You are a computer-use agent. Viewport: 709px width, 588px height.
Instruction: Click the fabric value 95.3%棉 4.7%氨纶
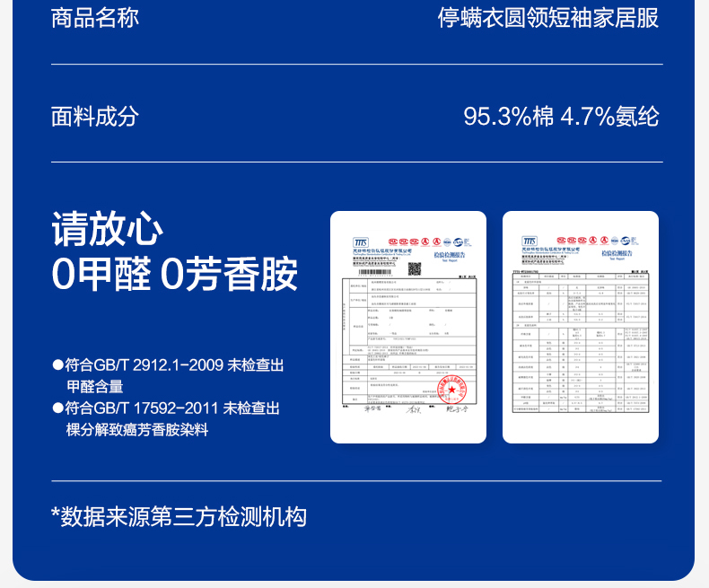561,116
